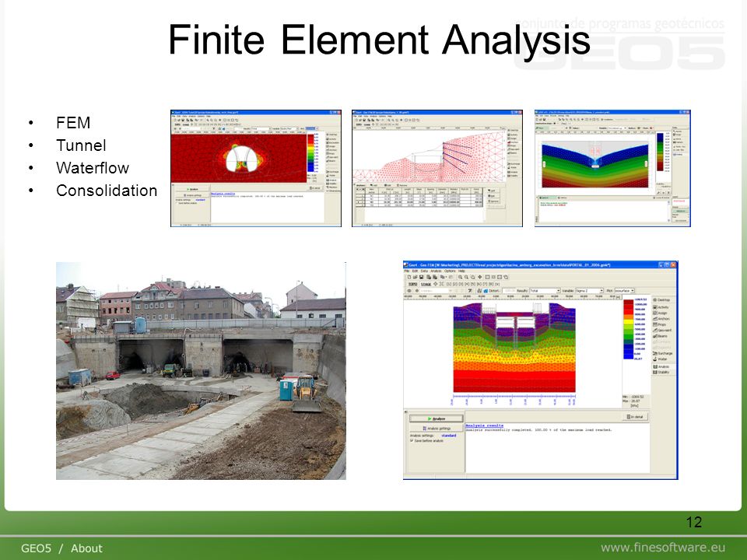Open Desktop in right sidebar

coord(662,300)
